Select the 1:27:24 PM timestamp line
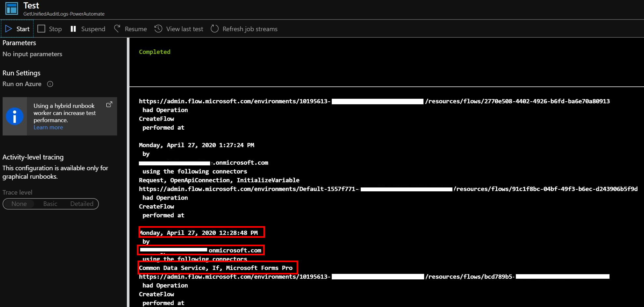Image resolution: width=644 pixels, height=307 pixels. click(x=196, y=145)
